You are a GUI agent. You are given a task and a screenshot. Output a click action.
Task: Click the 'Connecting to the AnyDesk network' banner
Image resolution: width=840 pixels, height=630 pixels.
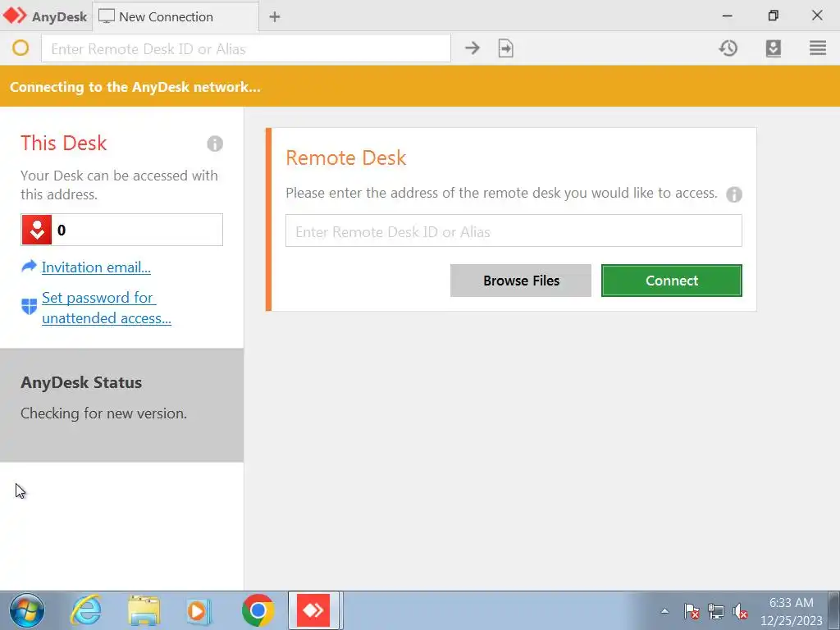420,86
